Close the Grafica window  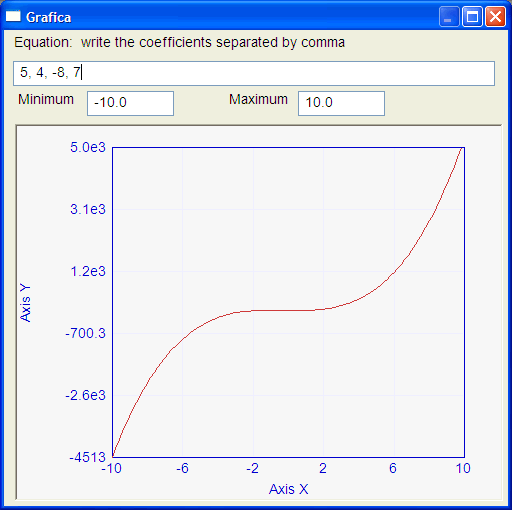coord(495,16)
